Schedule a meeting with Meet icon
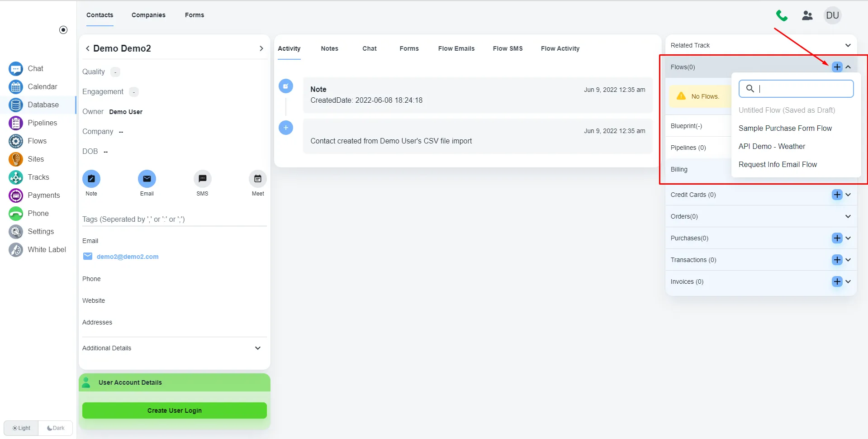This screenshot has width=868, height=439. point(258,179)
